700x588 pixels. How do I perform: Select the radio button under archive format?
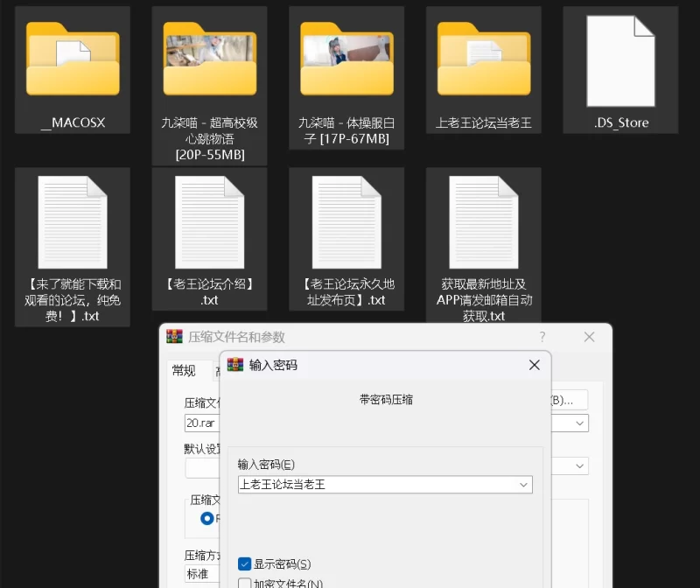point(207,518)
